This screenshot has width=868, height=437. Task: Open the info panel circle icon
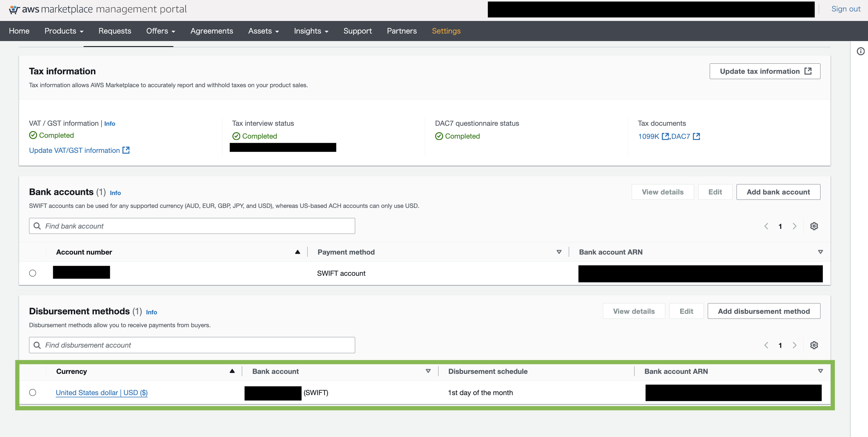(x=860, y=51)
